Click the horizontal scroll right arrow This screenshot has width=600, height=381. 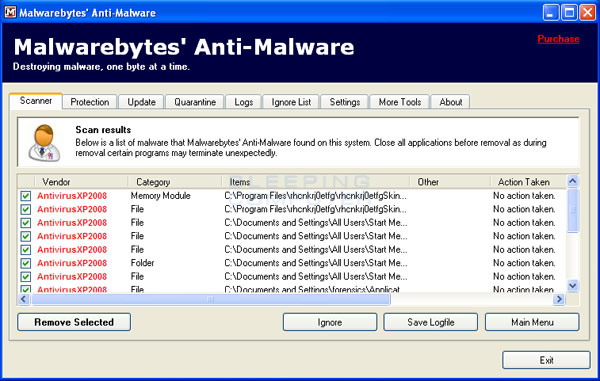point(559,299)
